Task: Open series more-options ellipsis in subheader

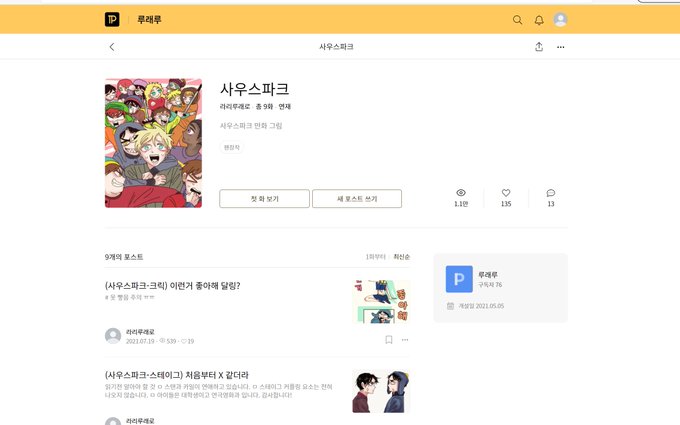Action: pos(561,47)
